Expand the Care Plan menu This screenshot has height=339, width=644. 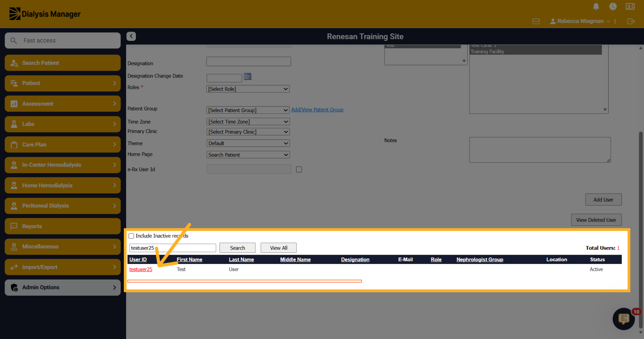(63, 145)
